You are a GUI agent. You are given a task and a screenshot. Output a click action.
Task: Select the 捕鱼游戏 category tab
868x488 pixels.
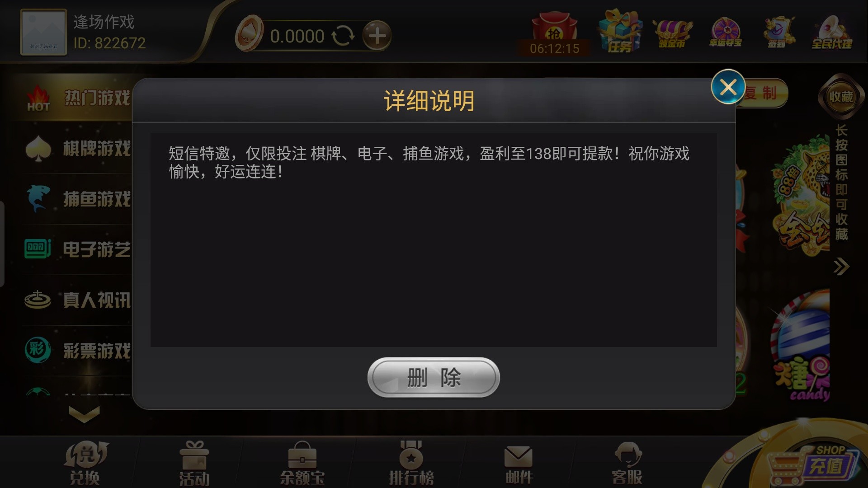tap(78, 199)
